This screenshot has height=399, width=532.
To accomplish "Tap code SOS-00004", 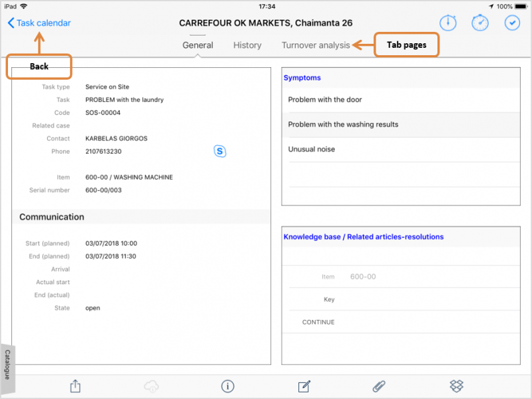I will point(103,112).
